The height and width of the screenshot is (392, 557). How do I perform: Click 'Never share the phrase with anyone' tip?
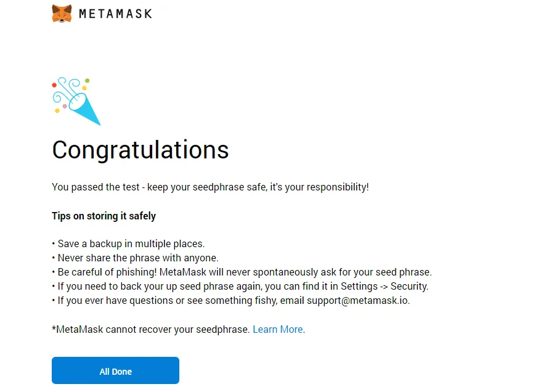(135, 258)
